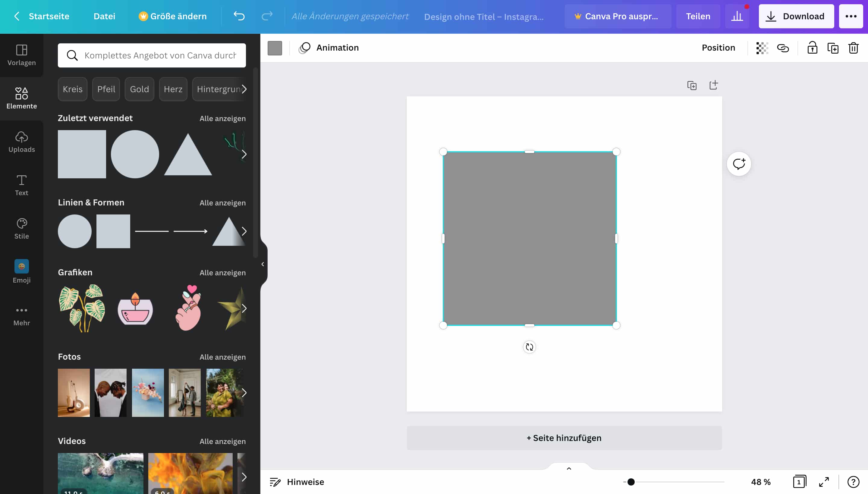Go back to Startseite
868x494 pixels.
[x=41, y=16]
